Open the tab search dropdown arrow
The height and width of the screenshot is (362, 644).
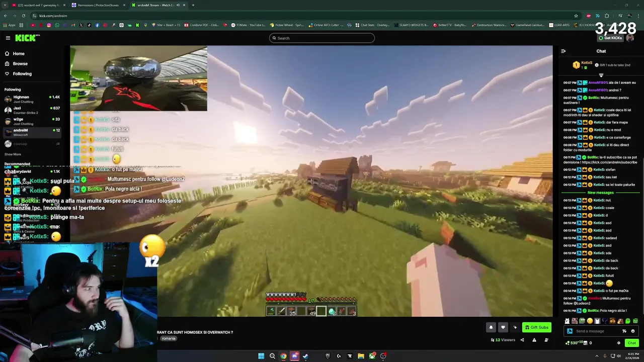5,5
